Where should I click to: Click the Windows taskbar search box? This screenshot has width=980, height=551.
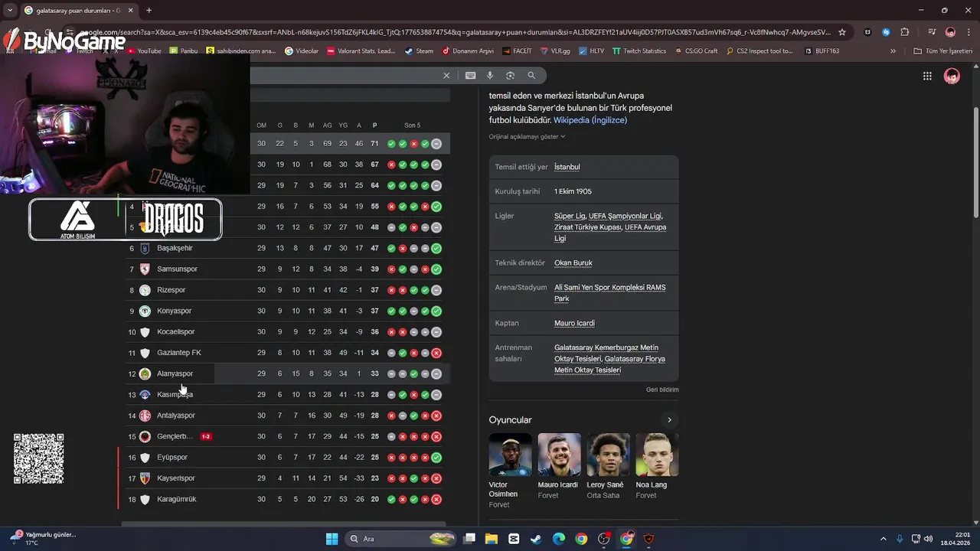coord(401,539)
